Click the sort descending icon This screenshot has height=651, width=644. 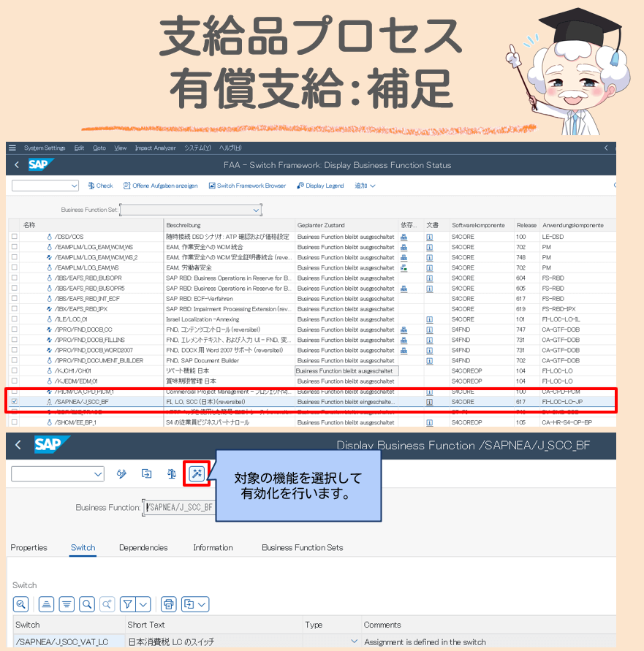click(x=67, y=604)
